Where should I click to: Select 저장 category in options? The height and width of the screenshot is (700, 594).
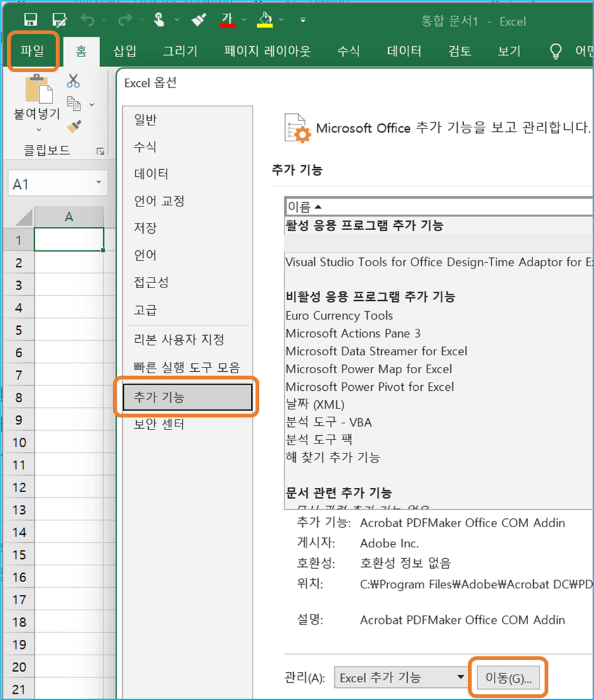[187, 228]
